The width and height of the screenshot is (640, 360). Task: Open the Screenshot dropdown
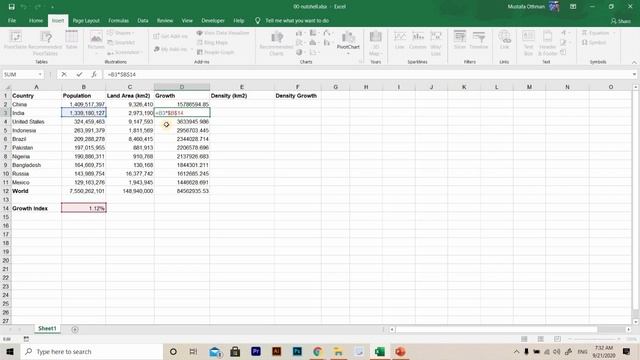125,52
